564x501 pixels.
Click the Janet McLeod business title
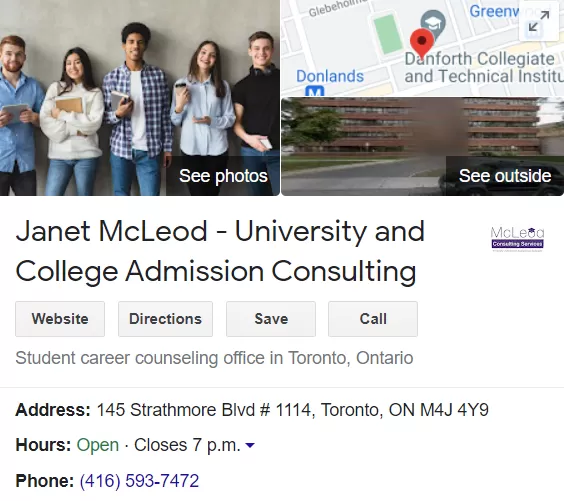(220, 251)
